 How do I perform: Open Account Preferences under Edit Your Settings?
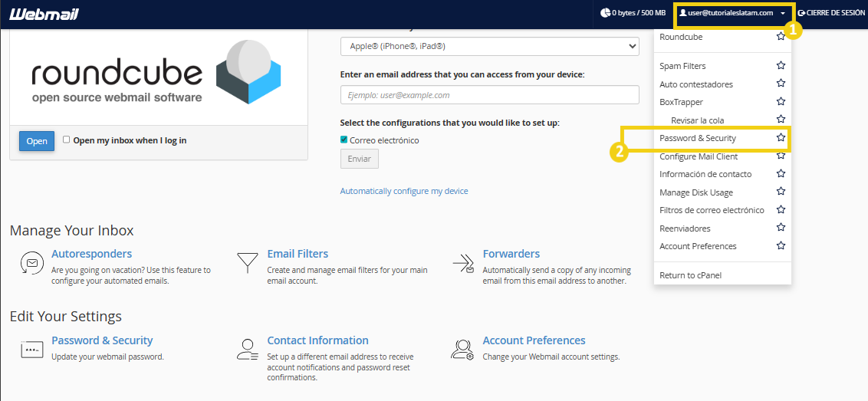[534, 340]
